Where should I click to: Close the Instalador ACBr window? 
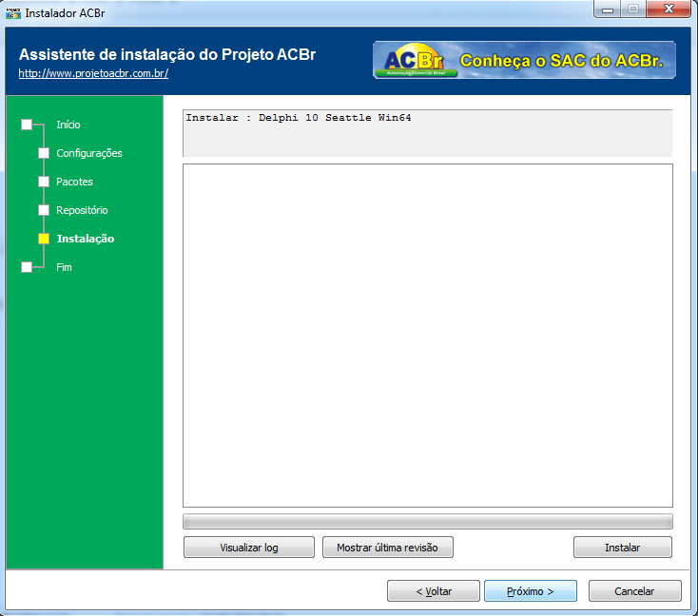(x=669, y=9)
